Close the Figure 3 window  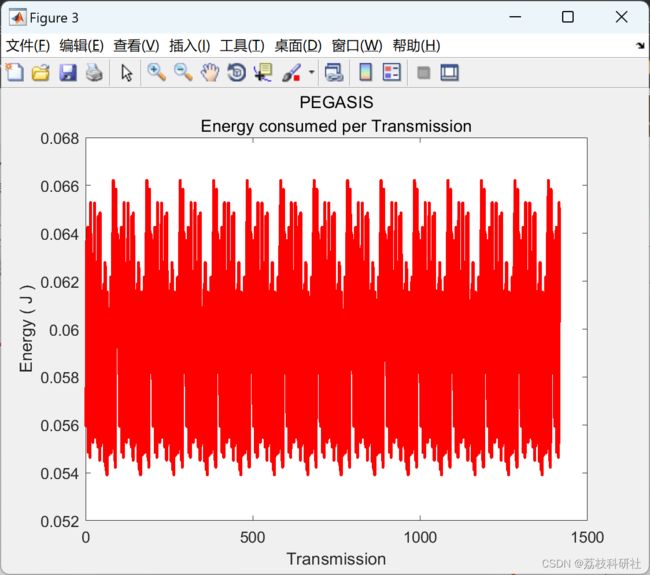pos(621,17)
